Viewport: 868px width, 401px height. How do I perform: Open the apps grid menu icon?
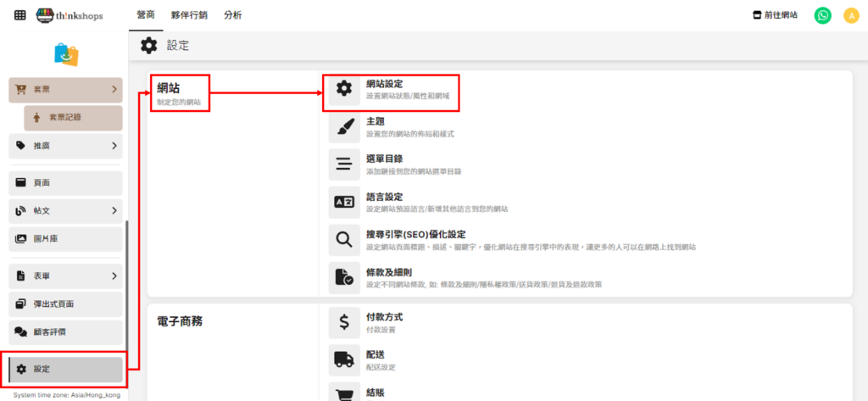click(x=19, y=15)
